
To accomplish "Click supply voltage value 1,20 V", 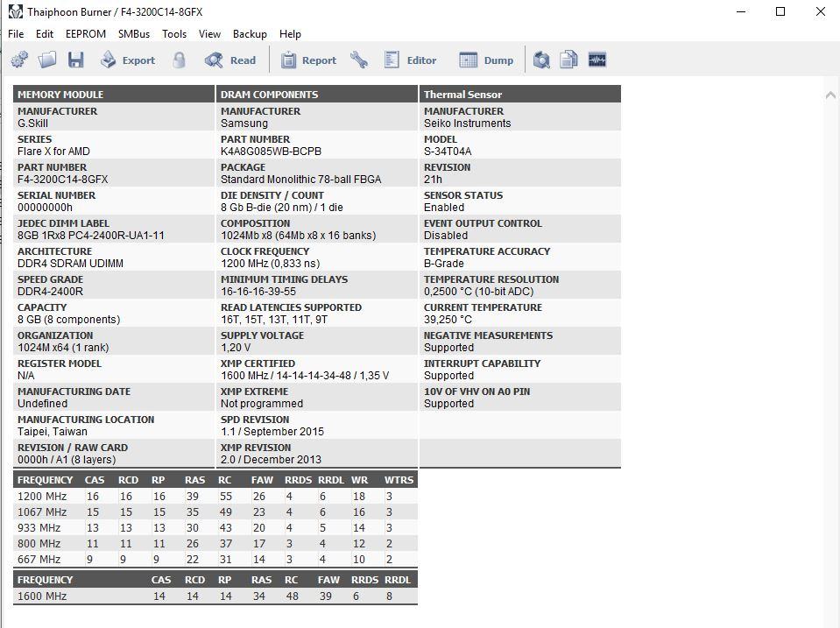I will pos(236,347).
